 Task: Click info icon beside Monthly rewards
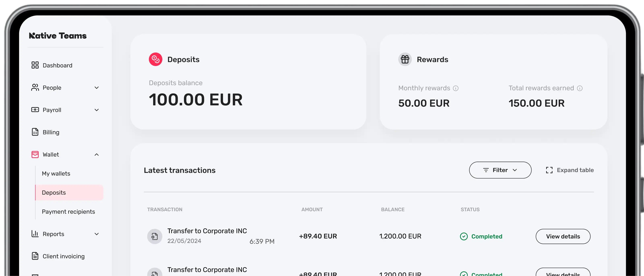coord(456,88)
